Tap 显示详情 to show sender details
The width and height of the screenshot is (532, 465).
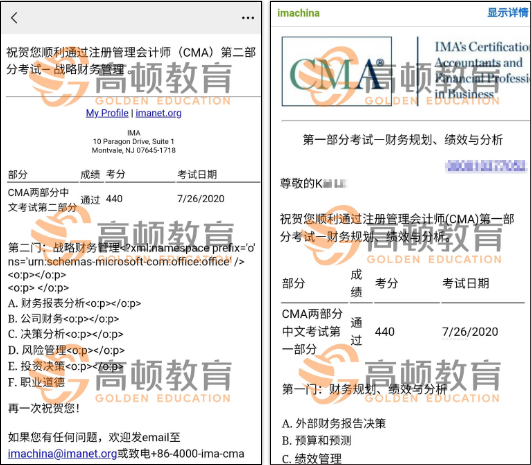point(508,13)
